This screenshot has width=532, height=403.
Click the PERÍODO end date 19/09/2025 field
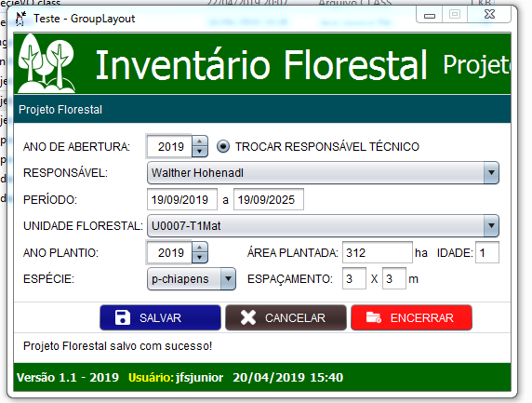point(269,199)
